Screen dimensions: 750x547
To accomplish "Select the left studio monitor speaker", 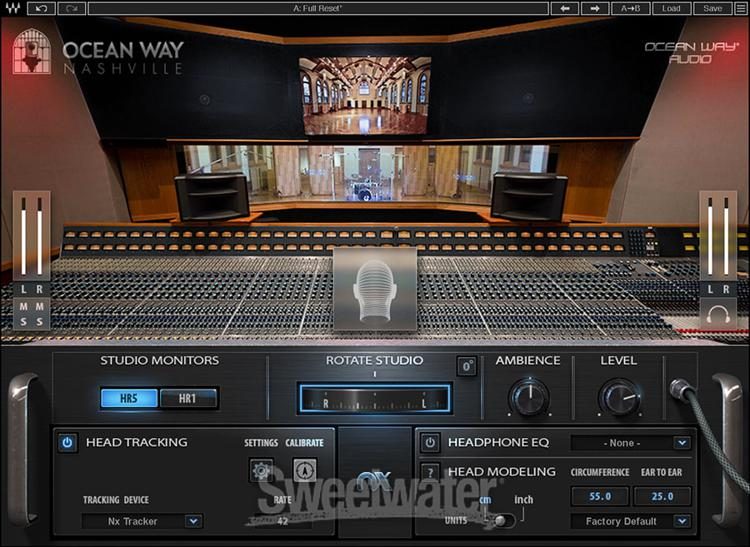I will (212, 197).
